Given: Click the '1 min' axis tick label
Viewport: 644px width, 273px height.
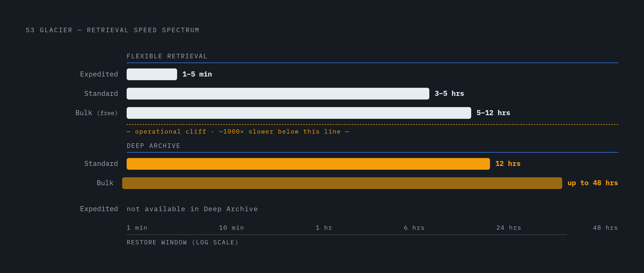Looking at the screenshot, I should coord(137,228).
